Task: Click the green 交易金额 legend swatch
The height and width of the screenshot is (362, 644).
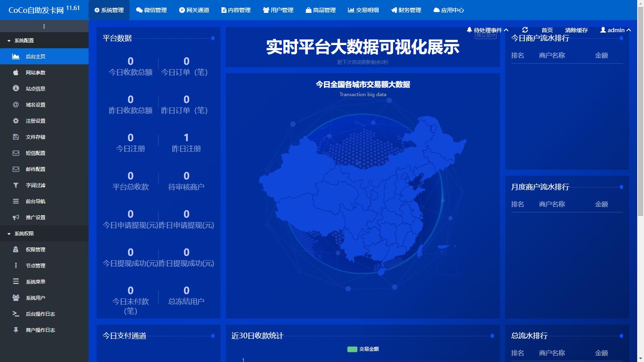Action: pos(352,349)
